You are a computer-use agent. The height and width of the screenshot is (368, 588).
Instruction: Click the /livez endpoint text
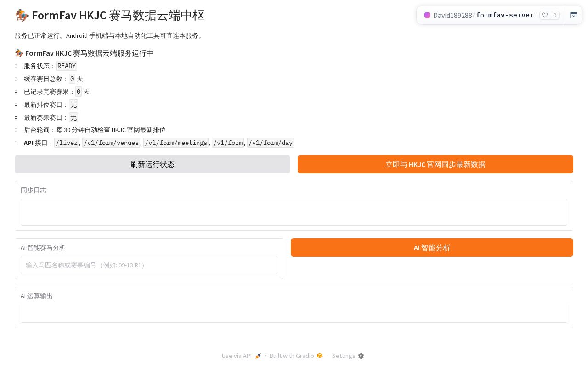click(67, 143)
